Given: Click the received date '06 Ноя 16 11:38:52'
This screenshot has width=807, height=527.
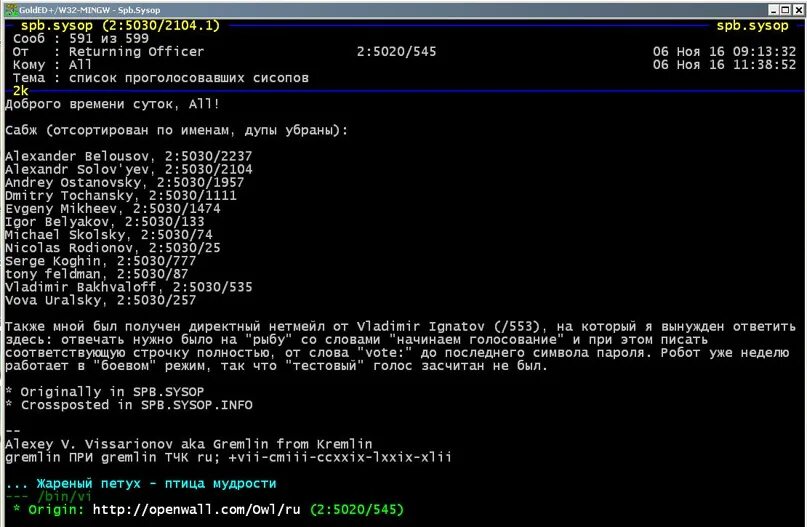Looking at the screenshot, I should (724, 65).
